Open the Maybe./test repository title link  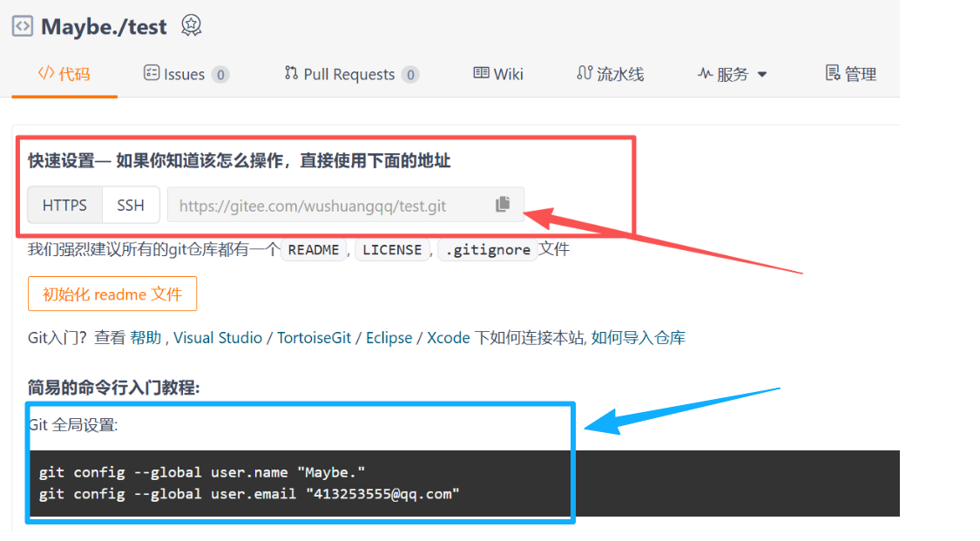pyautogui.click(x=104, y=27)
